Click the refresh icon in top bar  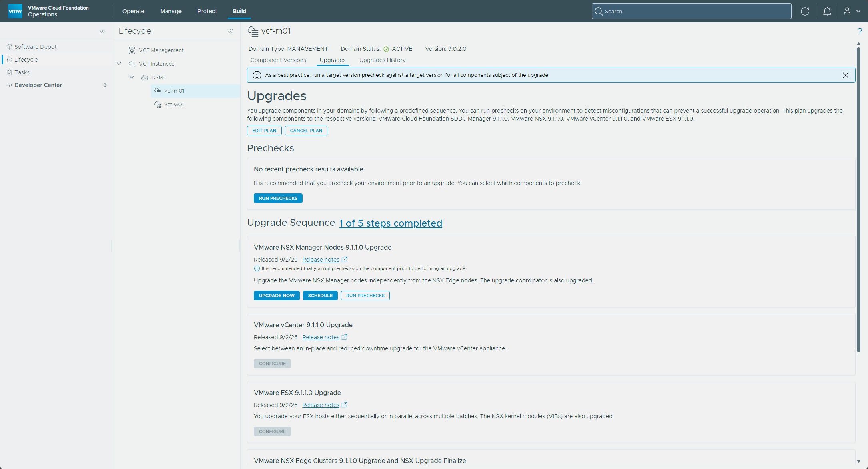click(x=805, y=11)
